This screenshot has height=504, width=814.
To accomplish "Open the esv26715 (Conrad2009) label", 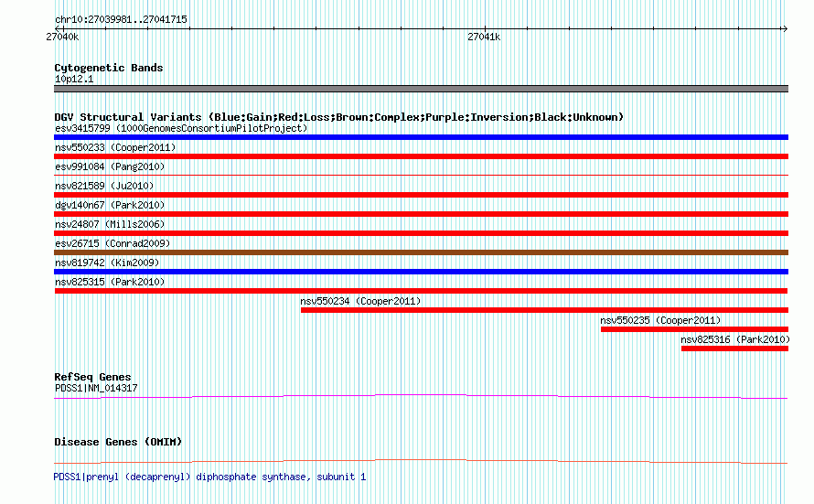I will click(112, 243).
